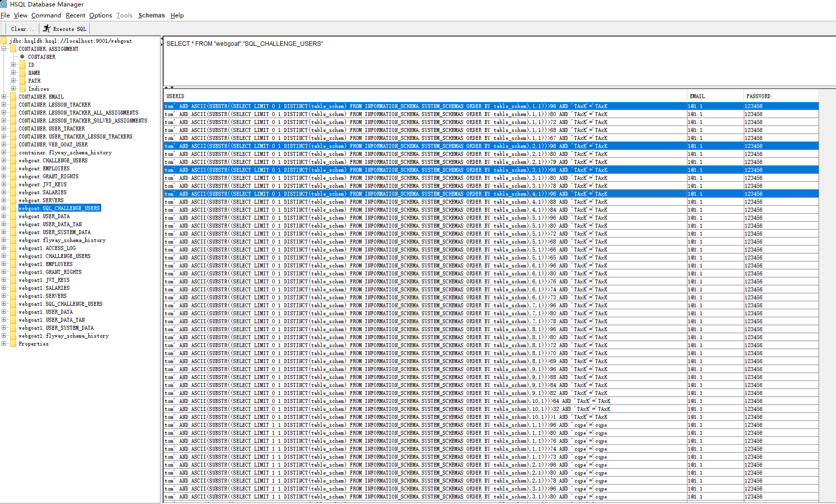This screenshot has height=504, width=836.
Task: Click the Execute SQL running-man icon
Action: tap(47, 28)
